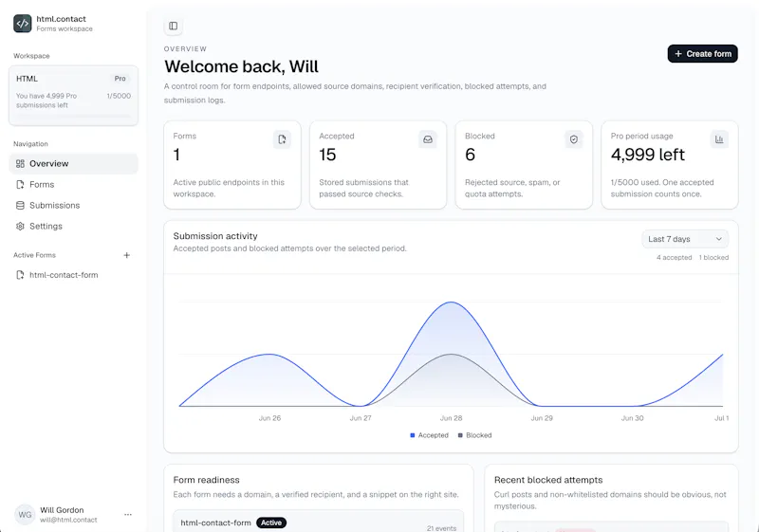Click the Jun 30 chart axis label
Viewport: 759px width, 532px height.
pos(632,418)
